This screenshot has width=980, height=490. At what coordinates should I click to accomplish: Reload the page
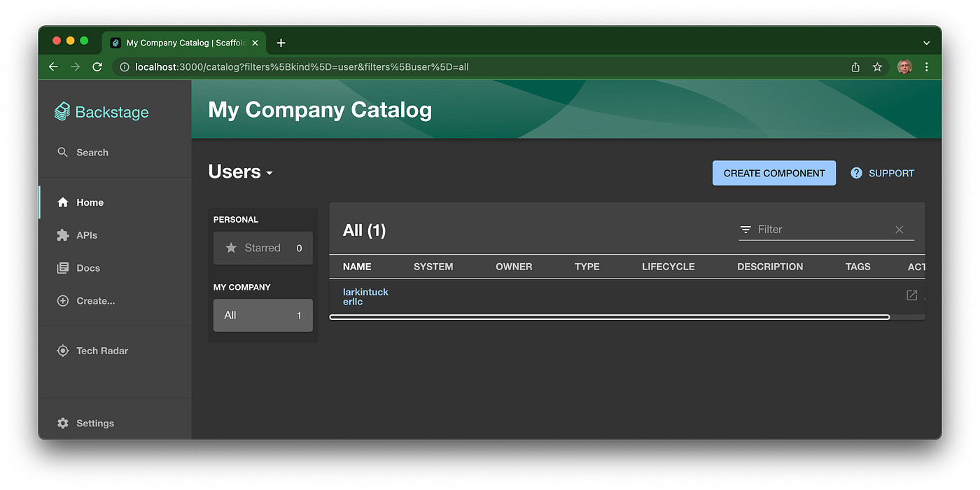(97, 67)
